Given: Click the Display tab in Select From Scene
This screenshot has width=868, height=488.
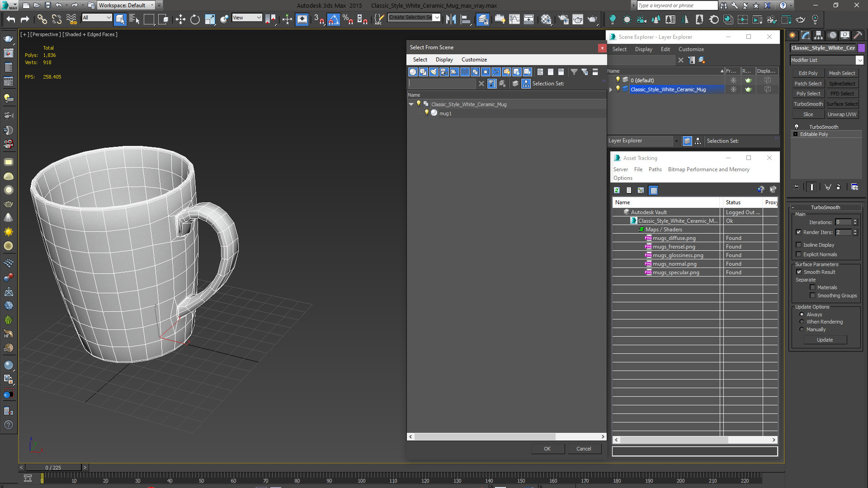Looking at the screenshot, I should coord(444,60).
